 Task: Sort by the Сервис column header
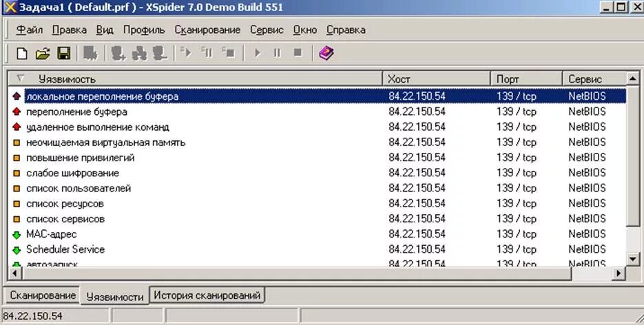(x=594, y=78)
